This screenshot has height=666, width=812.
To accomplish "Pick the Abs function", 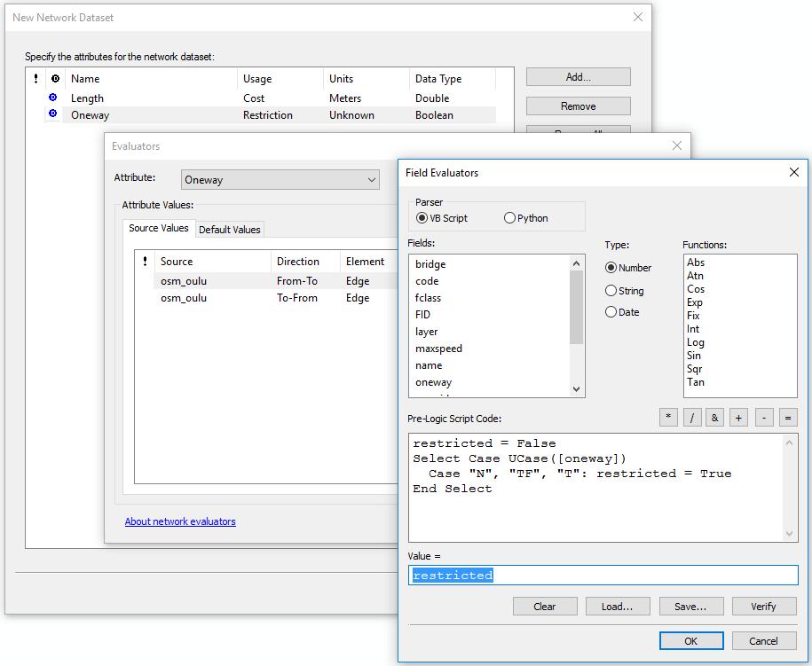I will click(696, 262).
